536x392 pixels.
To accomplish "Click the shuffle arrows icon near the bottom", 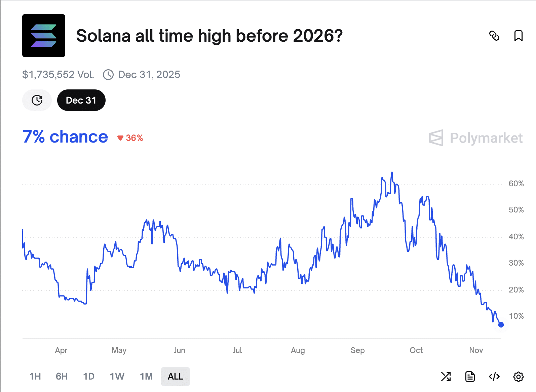I will tap(446, 377).
